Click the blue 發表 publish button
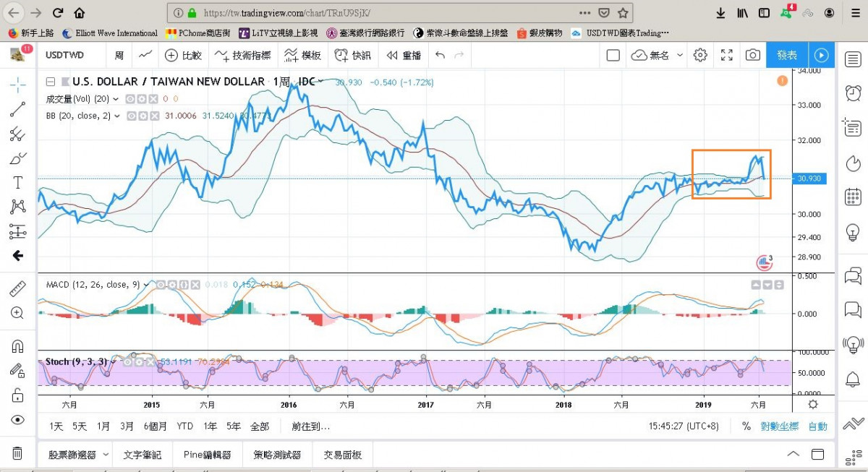Screen dimensions: 868x472 (x=787, y=55)
